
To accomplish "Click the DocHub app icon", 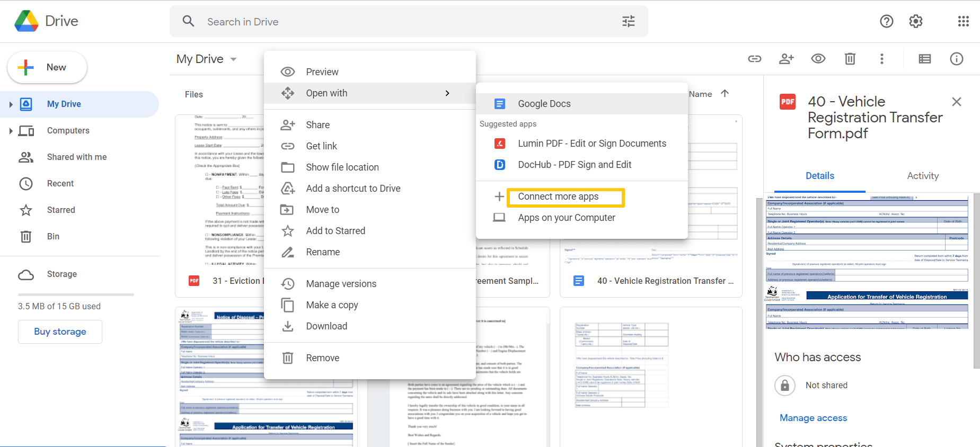I will pyautogui.click(x=500, y=165).
